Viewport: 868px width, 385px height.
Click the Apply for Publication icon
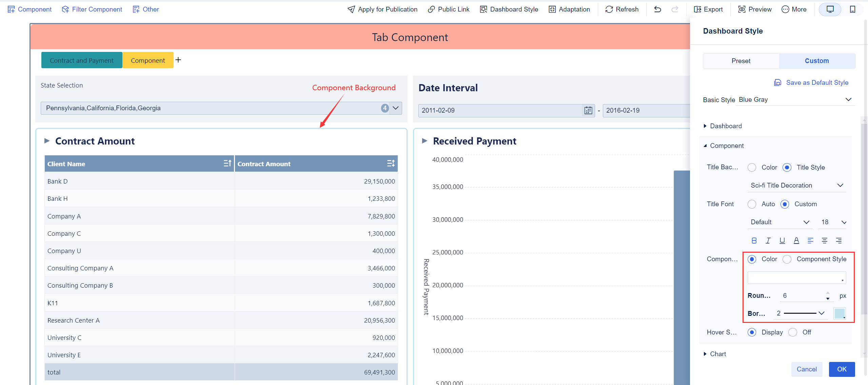click(x=351, y=9)
